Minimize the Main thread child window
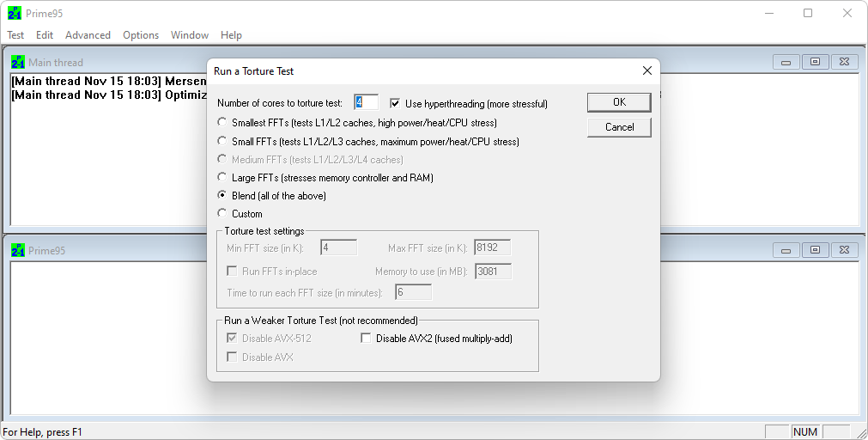The image size is (868, 440). (786, 62)
